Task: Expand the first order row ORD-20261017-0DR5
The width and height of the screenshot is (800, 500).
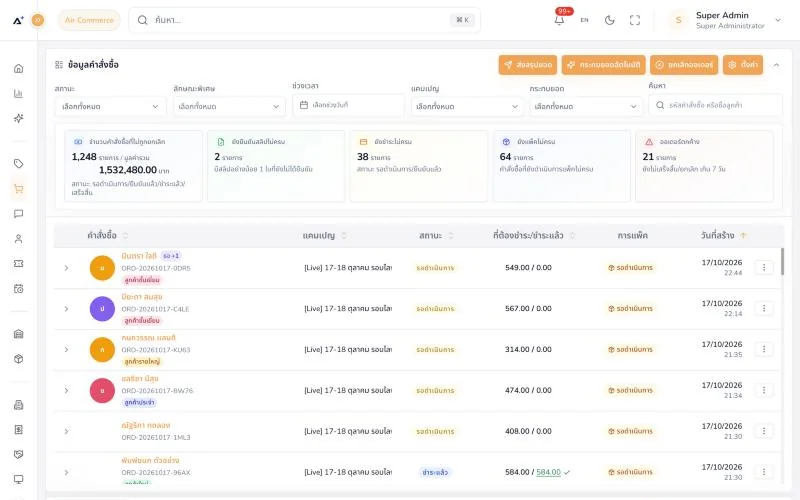Action: click(66, 268)
